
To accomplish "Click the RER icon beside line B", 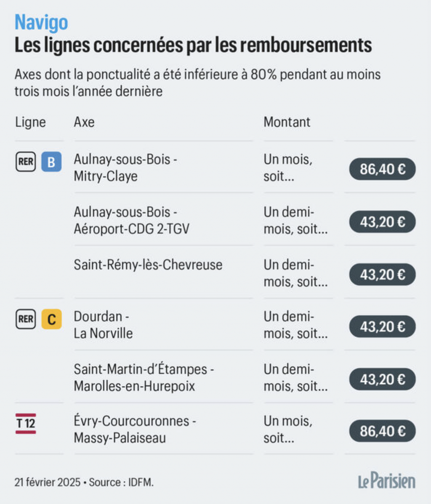I will pyautogui.click(x=26, y=162).
